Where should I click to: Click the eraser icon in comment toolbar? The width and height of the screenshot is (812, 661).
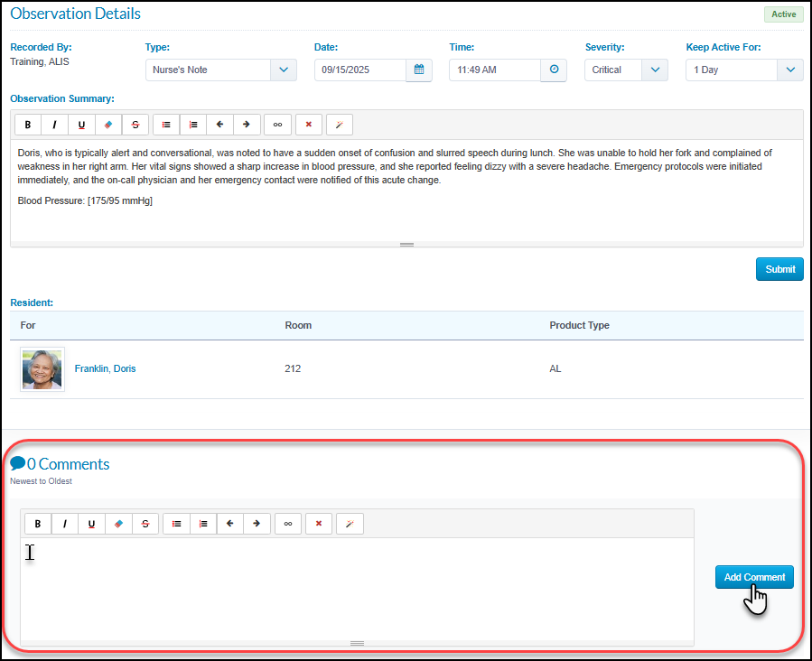tap(118, 524)
